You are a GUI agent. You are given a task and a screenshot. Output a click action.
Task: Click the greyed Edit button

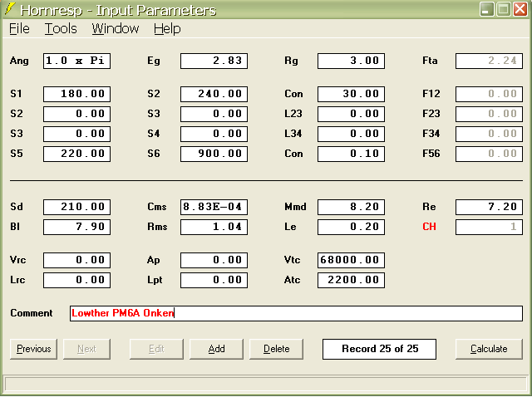[156, 349]
